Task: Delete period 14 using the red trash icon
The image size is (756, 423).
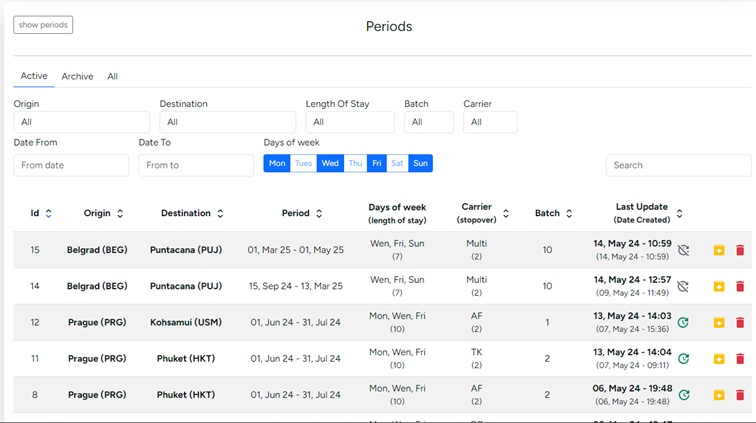Action: click(740, 286)
